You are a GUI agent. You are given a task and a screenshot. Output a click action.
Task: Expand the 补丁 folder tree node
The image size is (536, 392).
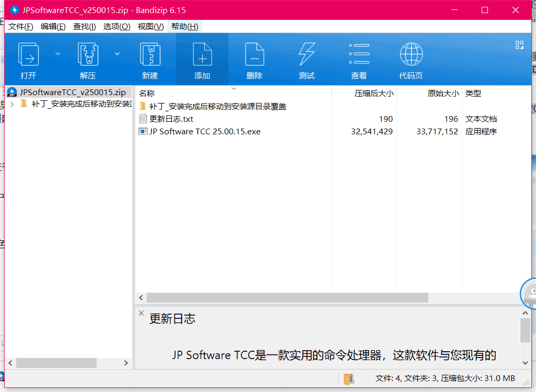pos(13,104)
